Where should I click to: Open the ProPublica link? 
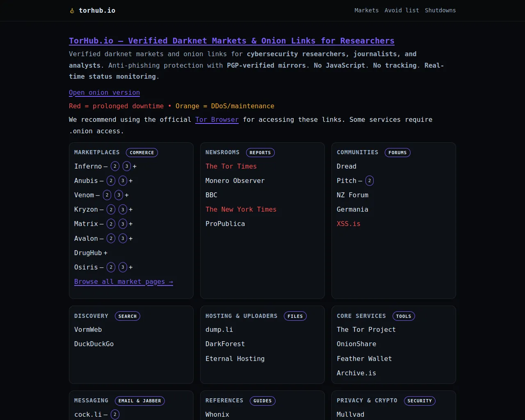225,224
